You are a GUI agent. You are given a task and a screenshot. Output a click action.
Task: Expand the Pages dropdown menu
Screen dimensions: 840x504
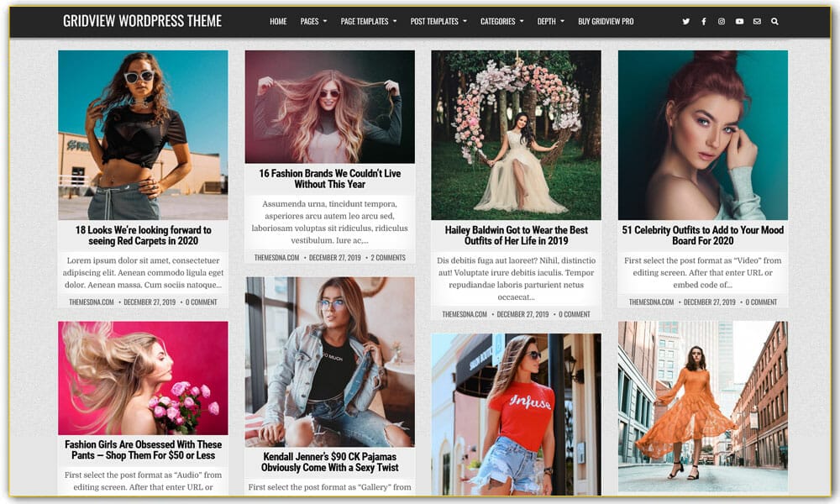click(313, 22)
